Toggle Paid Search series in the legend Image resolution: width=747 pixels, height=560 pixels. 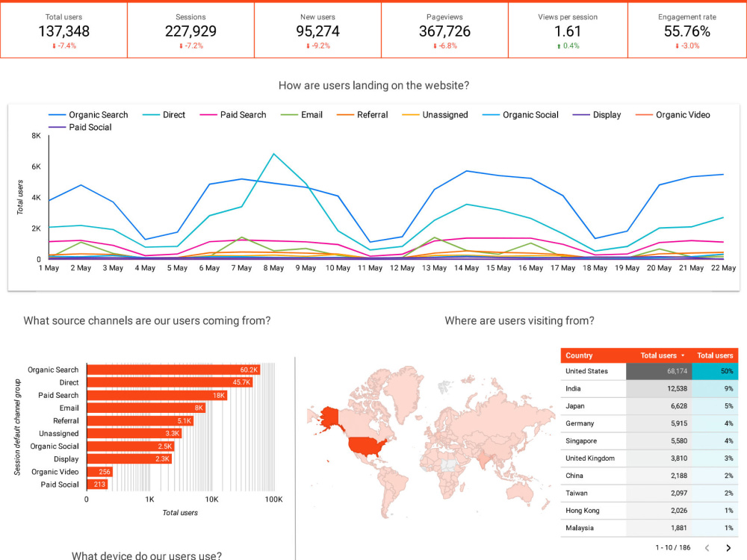point(233,115)
